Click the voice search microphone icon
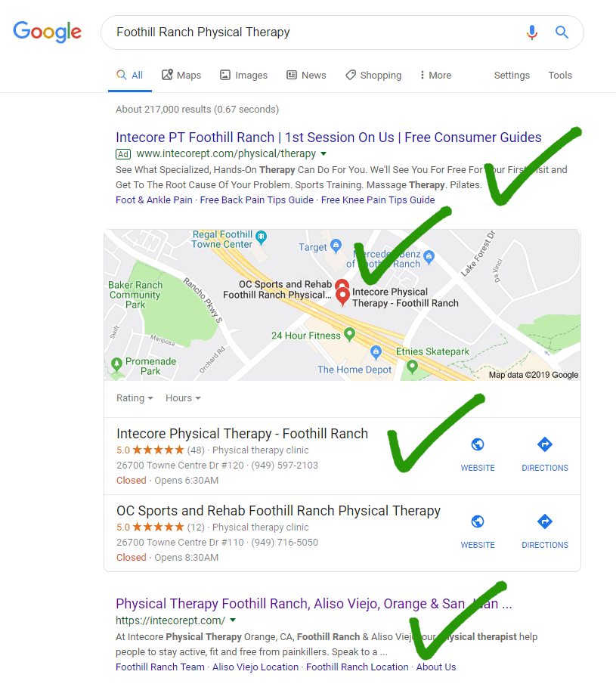Image resolution: width=616 pixels, height=693 pixels. 532,32
